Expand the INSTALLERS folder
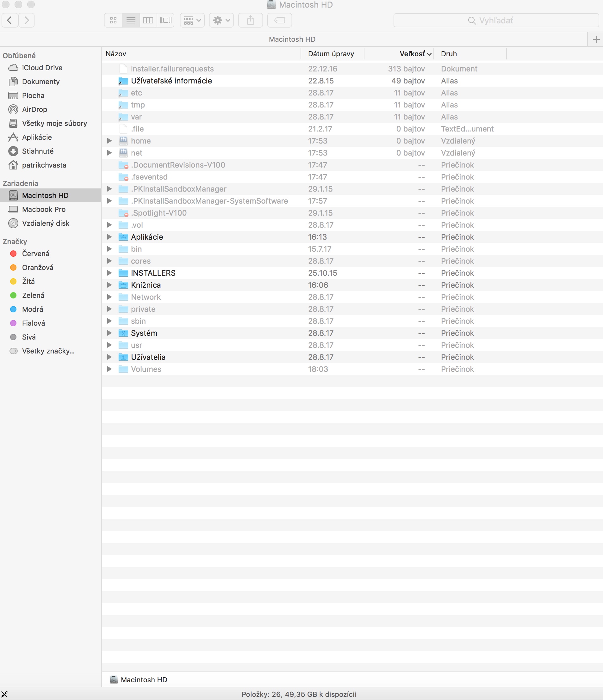603x700 pixels. [109, 273]
